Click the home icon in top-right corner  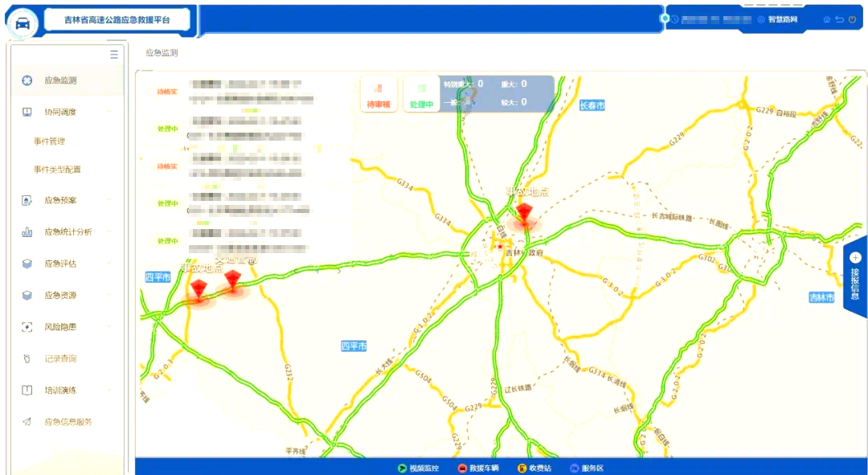click(x=827, y=18)
